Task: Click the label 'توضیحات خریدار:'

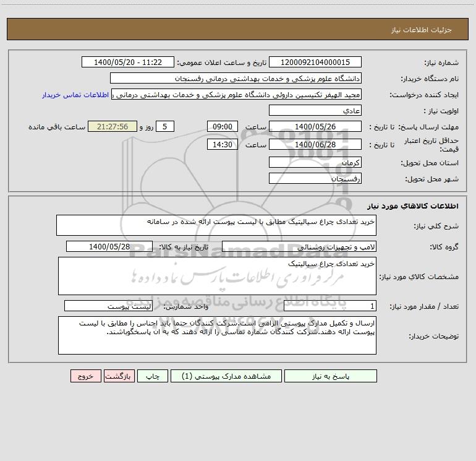Action: 434,336
